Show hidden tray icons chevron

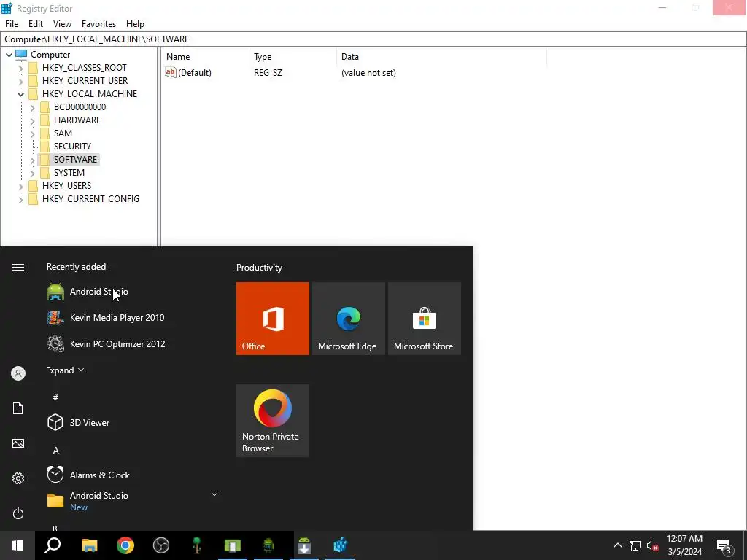click(x=617, y=545)
